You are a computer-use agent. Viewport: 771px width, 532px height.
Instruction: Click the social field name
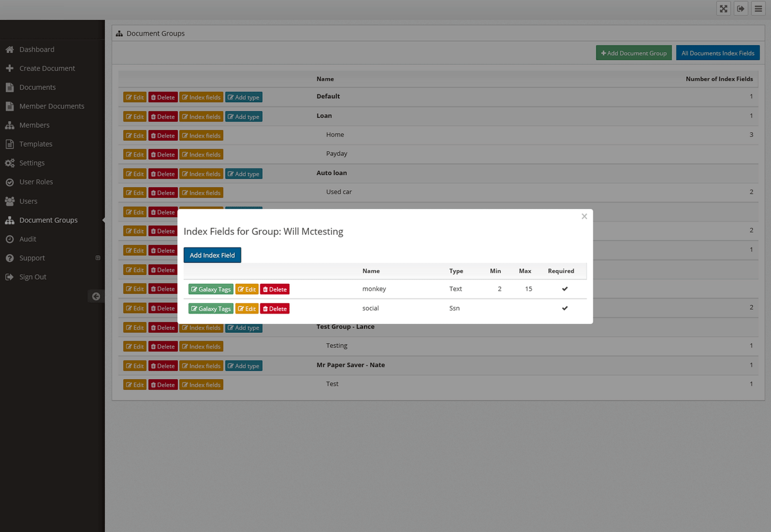[370, 308]
